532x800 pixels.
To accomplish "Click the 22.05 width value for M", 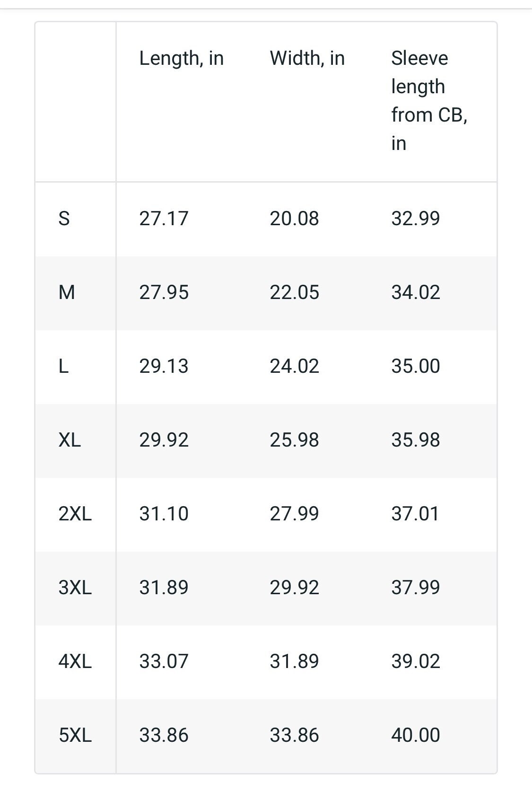I will coord(294,292).
